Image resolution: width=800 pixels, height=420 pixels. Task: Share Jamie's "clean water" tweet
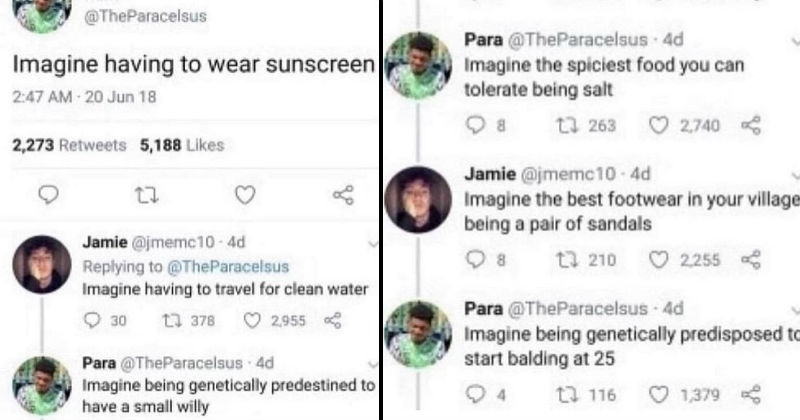[333, 320]
